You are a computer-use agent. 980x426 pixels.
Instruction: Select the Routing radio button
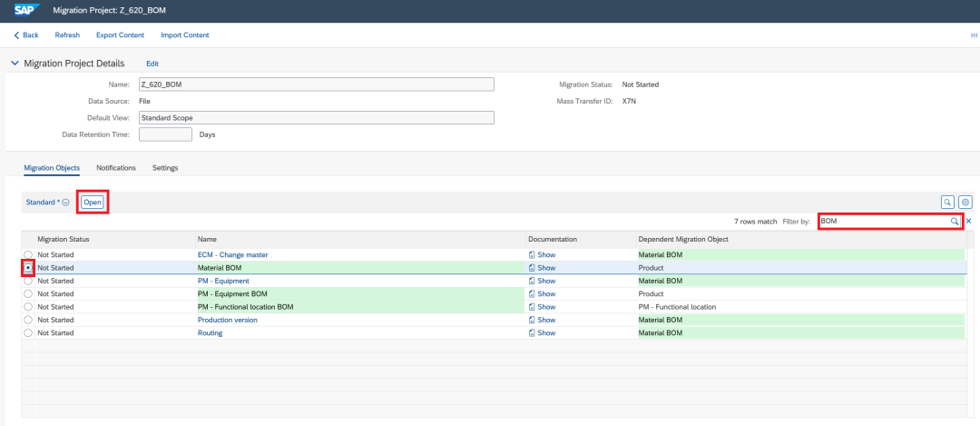(x=28, y=332)
